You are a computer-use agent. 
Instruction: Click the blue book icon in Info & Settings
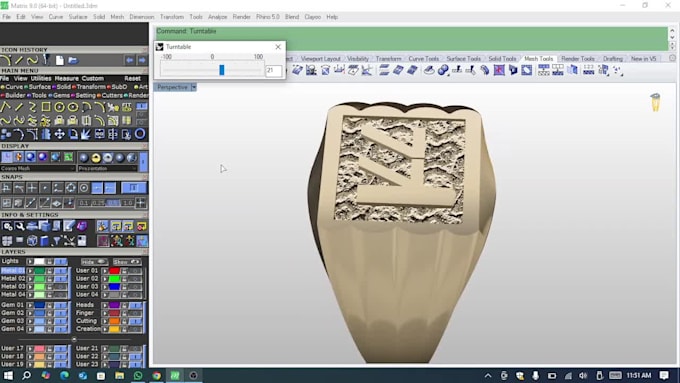45,241
